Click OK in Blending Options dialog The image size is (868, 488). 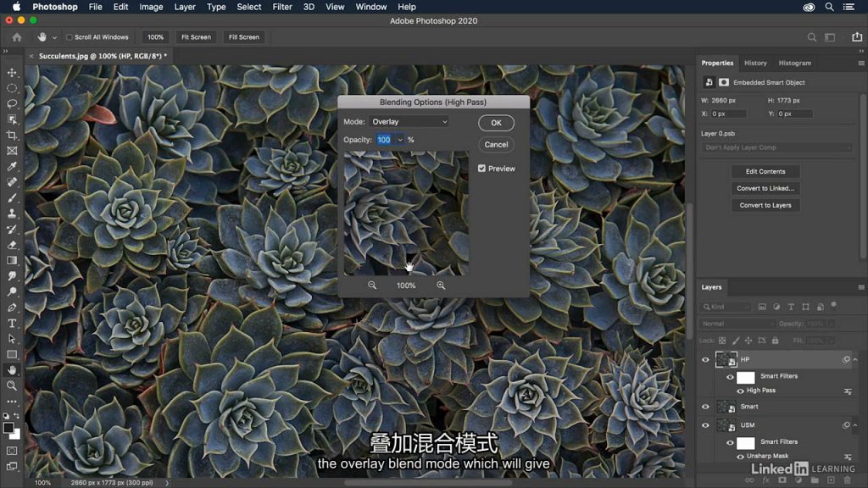pos(496,123)
